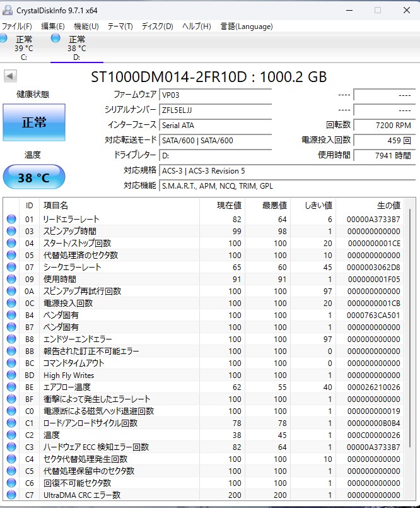Image resolution: width=420 pixels, height=508 pixels.
Task: Close the CrystalDiskInfo window
Action: (407, 10)
